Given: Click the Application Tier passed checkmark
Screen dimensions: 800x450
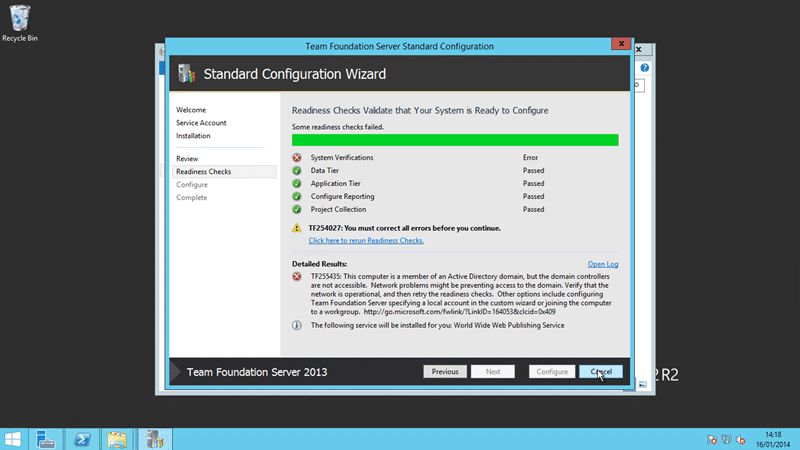Looking at the screenshot, I should tap(297, 183).
